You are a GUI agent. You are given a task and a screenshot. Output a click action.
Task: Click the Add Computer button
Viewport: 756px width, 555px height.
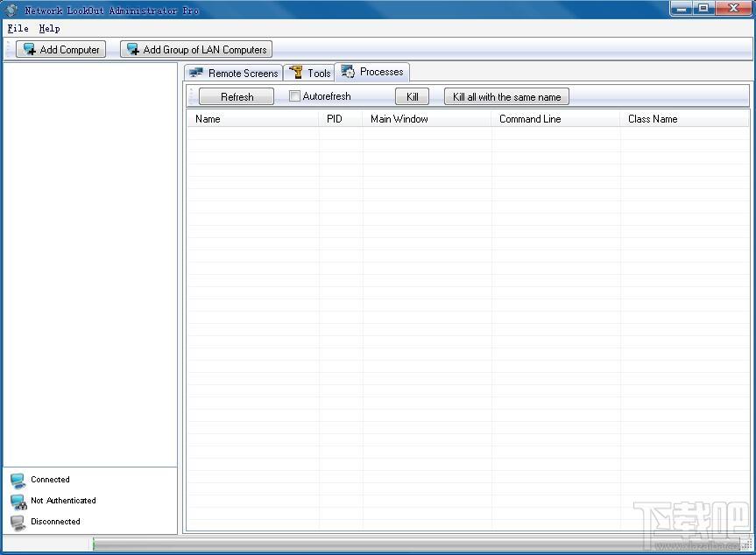(x=60, y=49)
